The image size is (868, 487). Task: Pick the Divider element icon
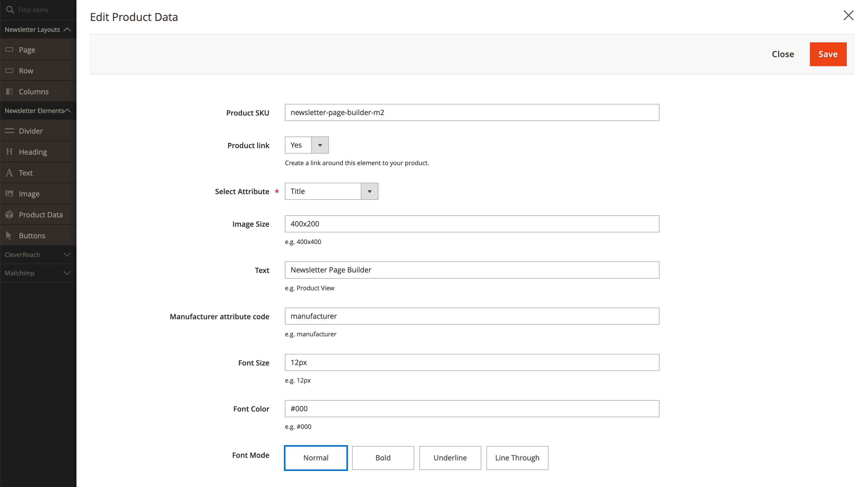click(x=10, y=131)
